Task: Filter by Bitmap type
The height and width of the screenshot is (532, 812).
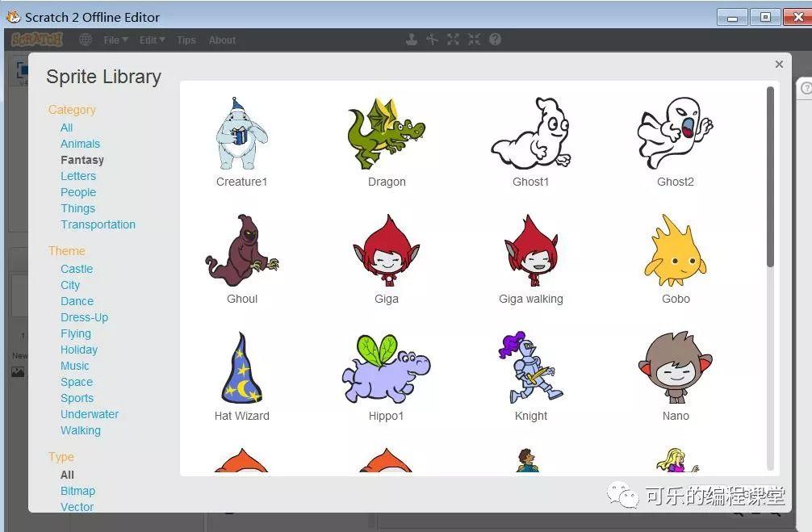Action: 77,491
